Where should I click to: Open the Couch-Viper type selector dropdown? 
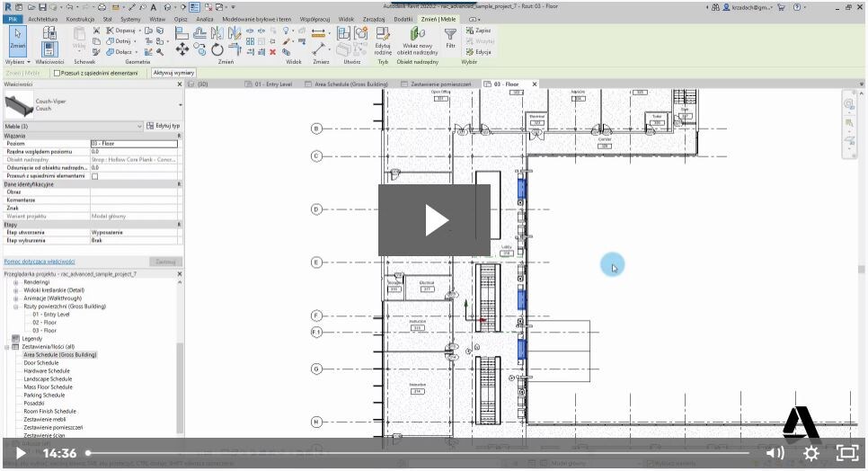point(180,105)
